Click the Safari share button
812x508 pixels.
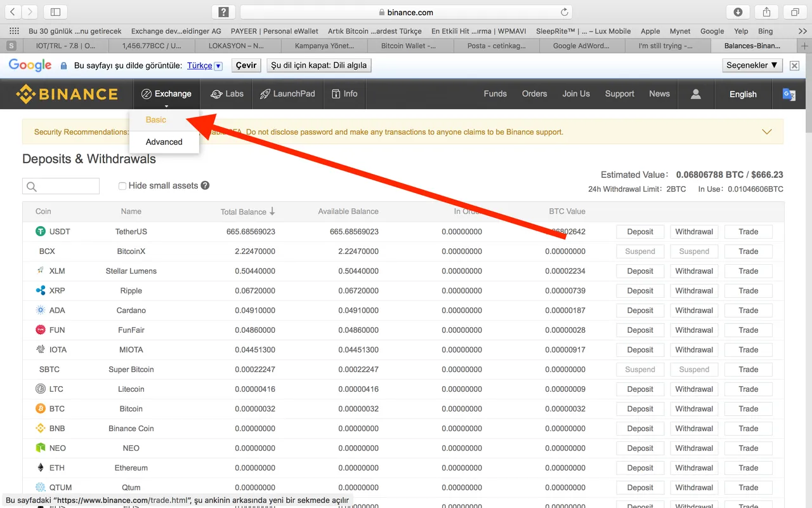pyautogui.click(x=767, y=12)
